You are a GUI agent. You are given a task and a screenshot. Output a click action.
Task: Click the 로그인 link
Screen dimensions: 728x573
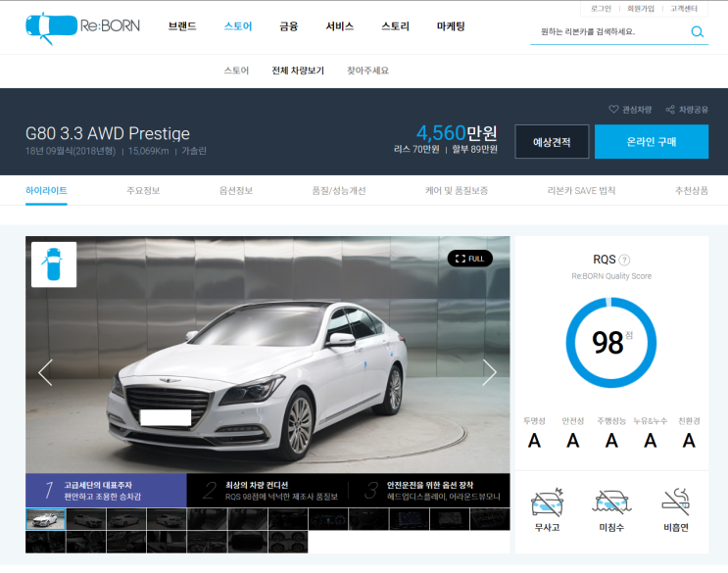601,9
